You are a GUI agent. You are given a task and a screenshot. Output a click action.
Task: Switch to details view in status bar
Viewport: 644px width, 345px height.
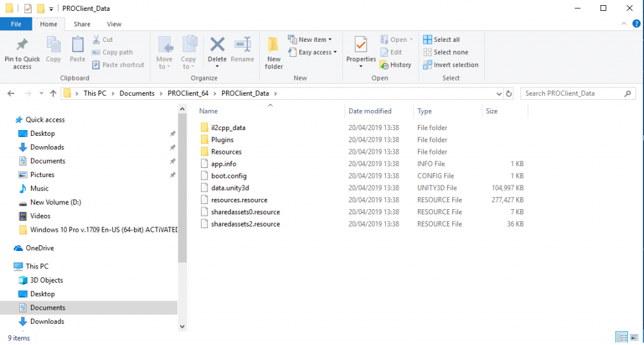621,337
